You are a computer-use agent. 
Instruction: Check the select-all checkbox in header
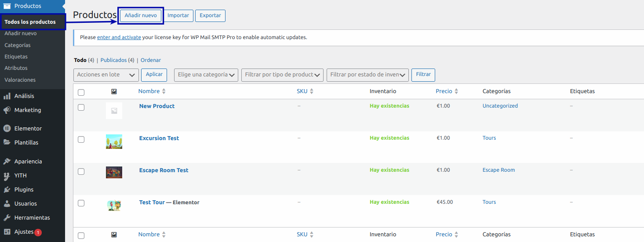click(81, 92)
